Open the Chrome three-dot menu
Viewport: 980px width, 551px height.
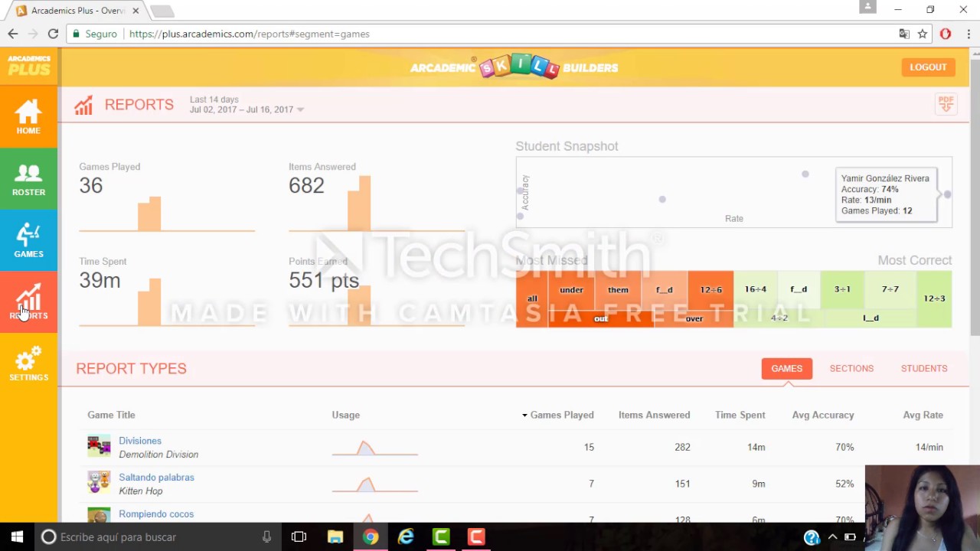(x=969, y=34)
